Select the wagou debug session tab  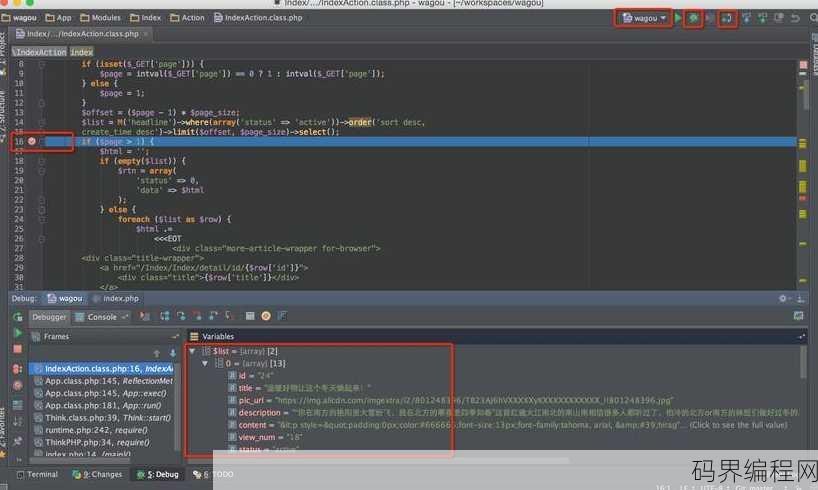pyautogui.click(x=65, y=298)
